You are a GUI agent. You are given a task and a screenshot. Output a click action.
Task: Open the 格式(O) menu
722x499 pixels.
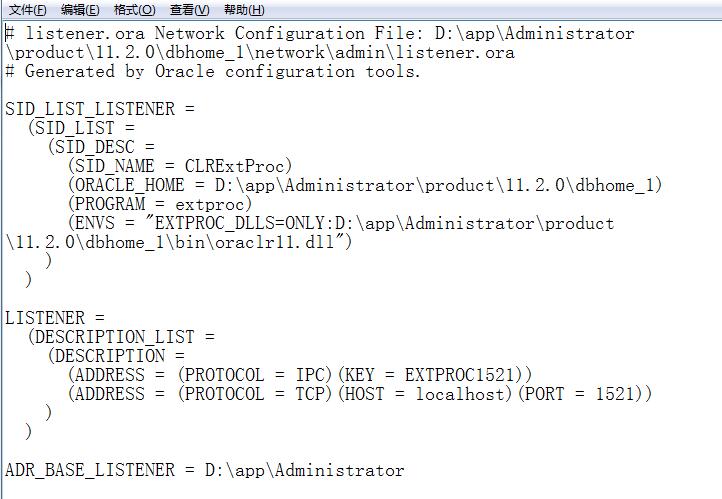click(134, 10)
